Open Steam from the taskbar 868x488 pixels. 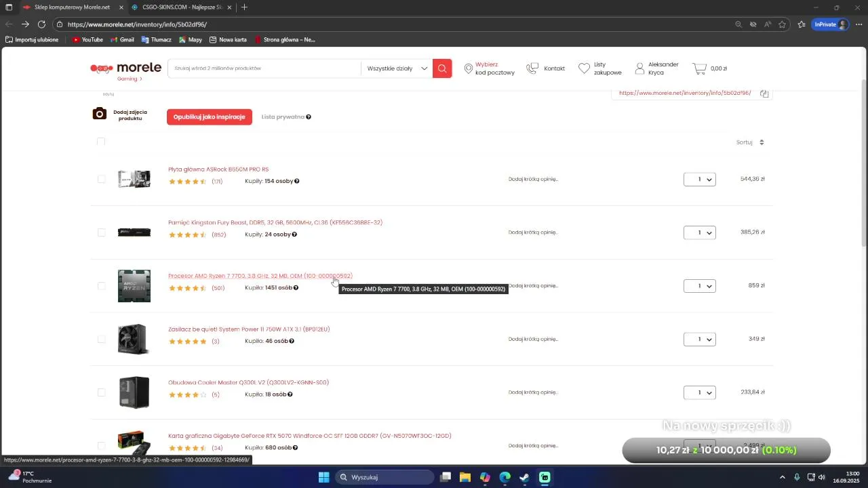pyautogui.click(x=525, y=477)
